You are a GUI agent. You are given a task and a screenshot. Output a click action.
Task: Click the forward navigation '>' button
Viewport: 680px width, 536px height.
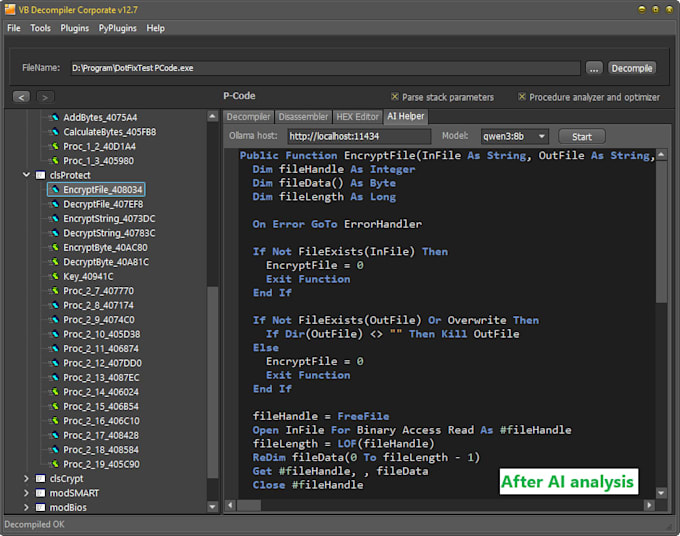(x=45, y=97)
